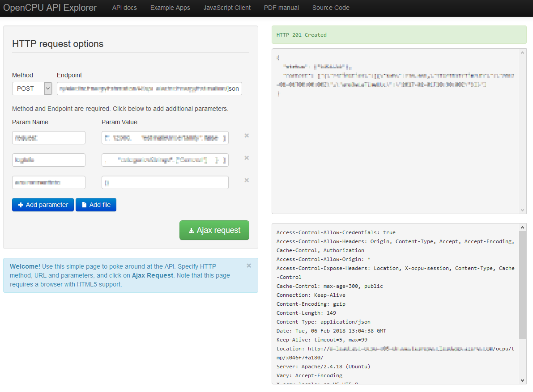Open the JavaScript Client page
The width and height of the screenshot is (533, 392).
click(227, 8)
